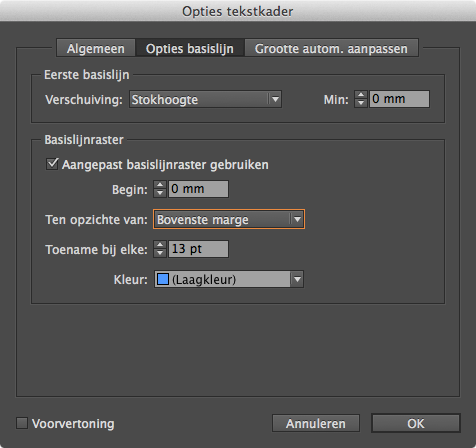
Task: Click Begin stepper up arrow
Action: click(x=160, y=185)
